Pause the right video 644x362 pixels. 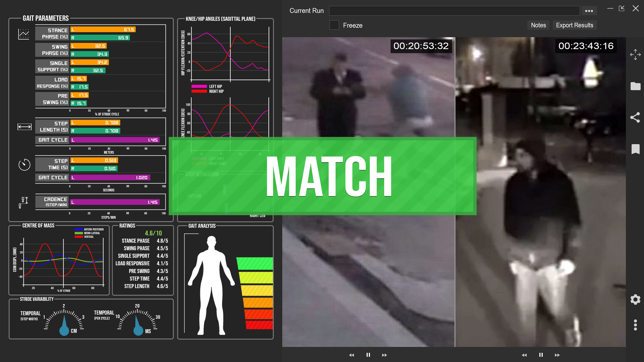(541, 355)
